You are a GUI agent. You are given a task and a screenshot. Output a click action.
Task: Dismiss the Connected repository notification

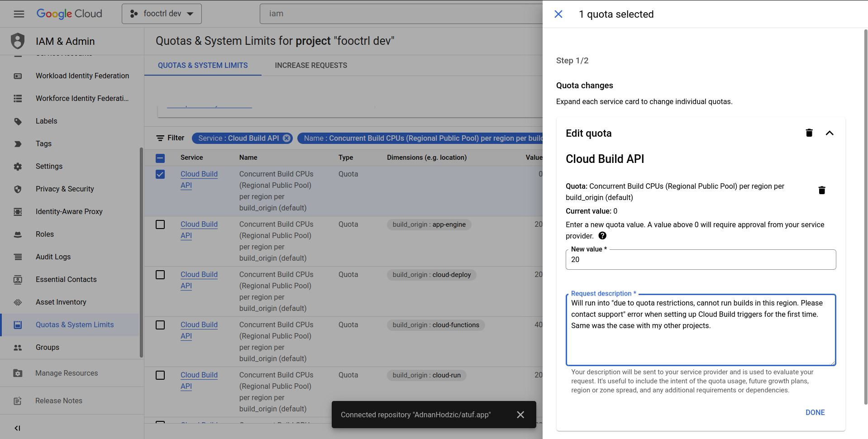[x=520, y=415]
